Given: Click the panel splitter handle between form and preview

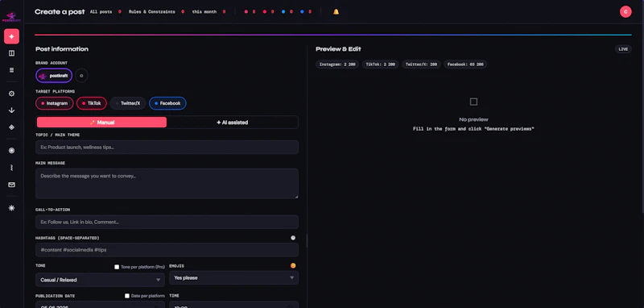Looking at the screenshot, I should point(307,240).
